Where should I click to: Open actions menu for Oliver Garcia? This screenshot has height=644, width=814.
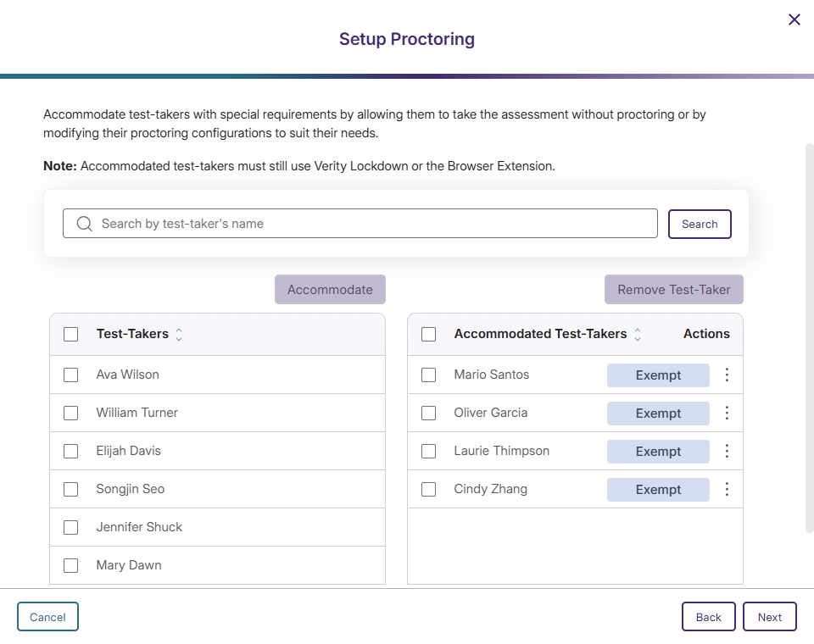pyautogui.click(x=727, y=413)
